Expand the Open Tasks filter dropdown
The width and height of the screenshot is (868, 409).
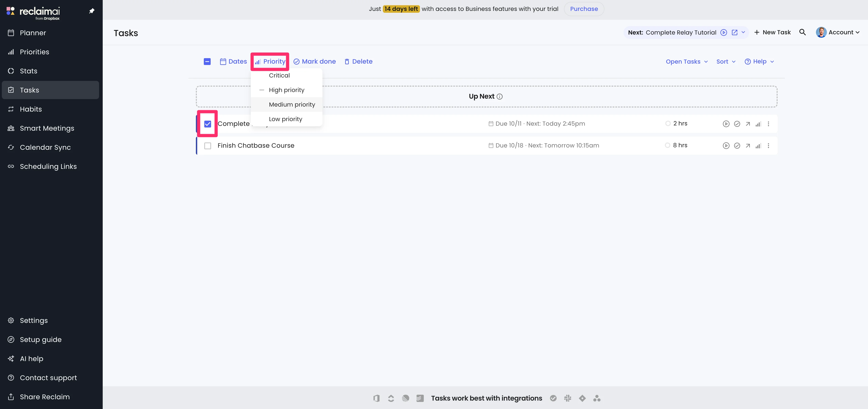tap(686, 62)
